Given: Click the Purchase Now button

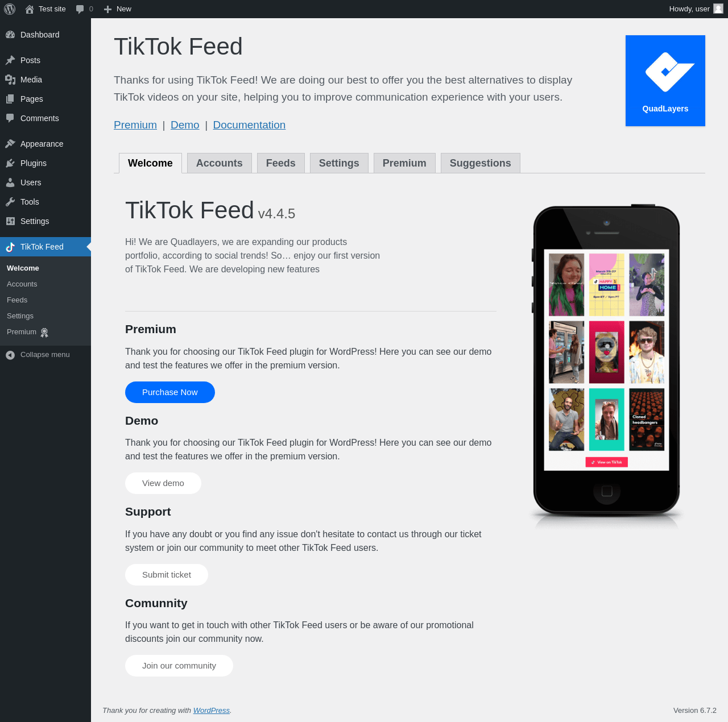Looking at the screenshot, I should 170,392.
